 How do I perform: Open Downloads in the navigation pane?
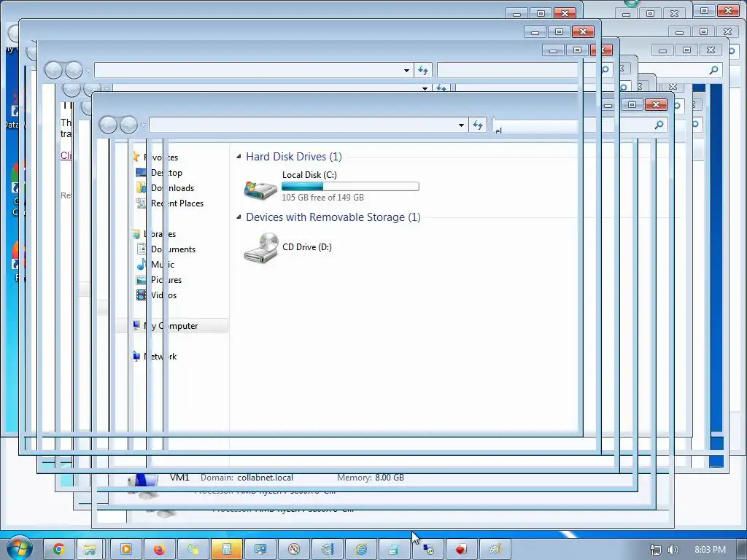[x=172, y=187]
